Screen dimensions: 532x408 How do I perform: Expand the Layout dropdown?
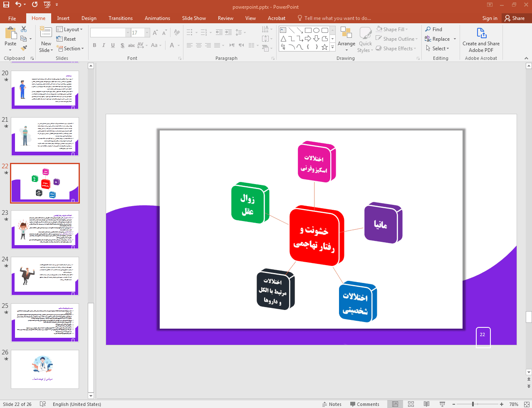(x=70, y=29)
